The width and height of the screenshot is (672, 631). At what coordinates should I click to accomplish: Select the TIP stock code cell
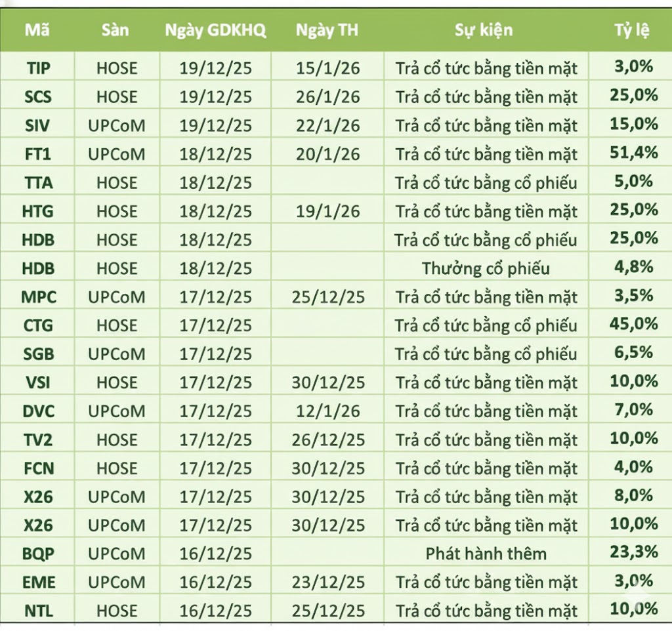point(39,68)
